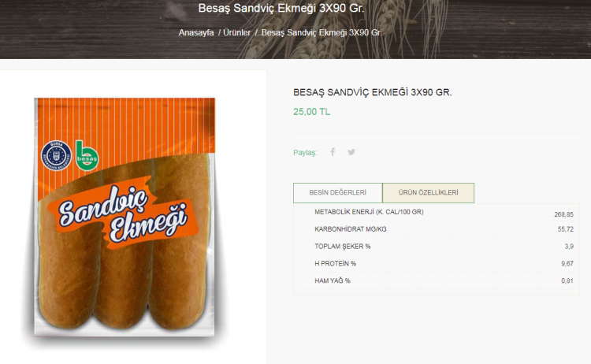
Task: Share the product on Twitter
Action: tap(351, 152)
